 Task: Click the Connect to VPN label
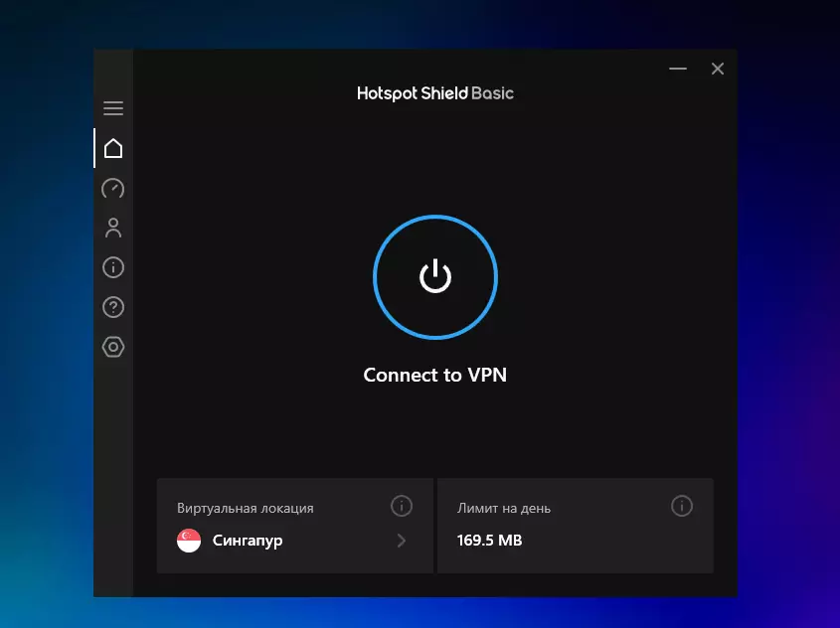pos(435,375)
